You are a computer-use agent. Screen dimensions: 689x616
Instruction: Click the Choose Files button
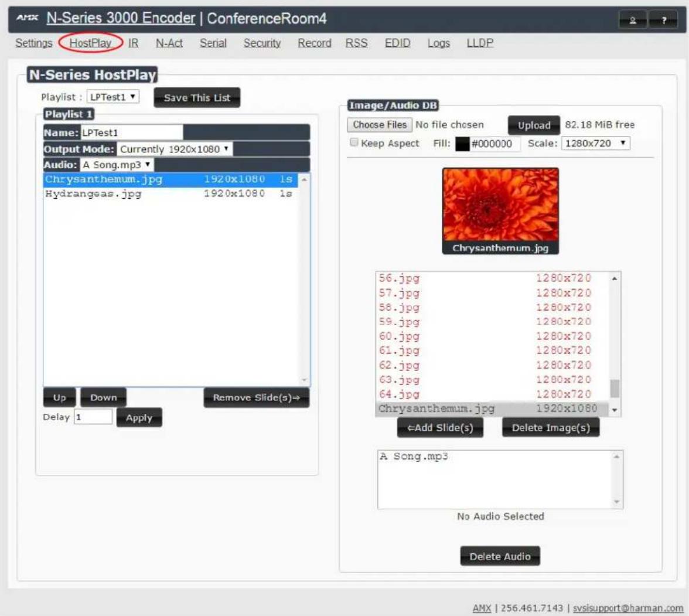(380, 125)
